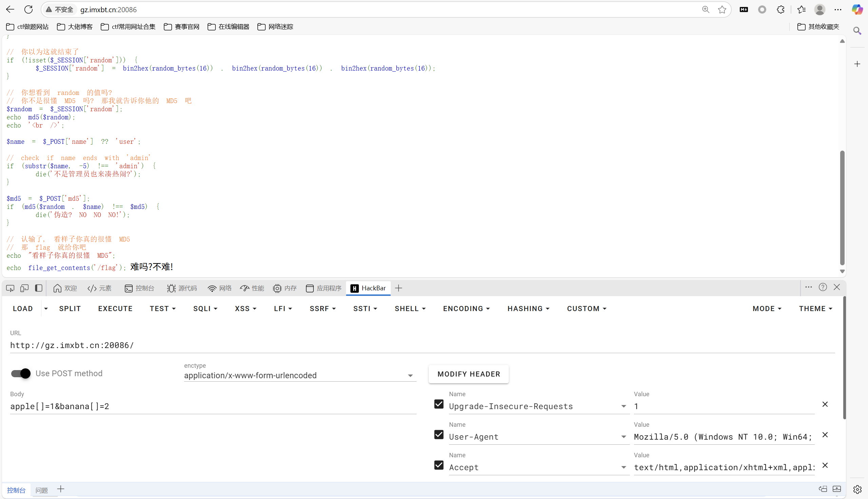Open the SQLI dropdown menu

click(205, 309)
